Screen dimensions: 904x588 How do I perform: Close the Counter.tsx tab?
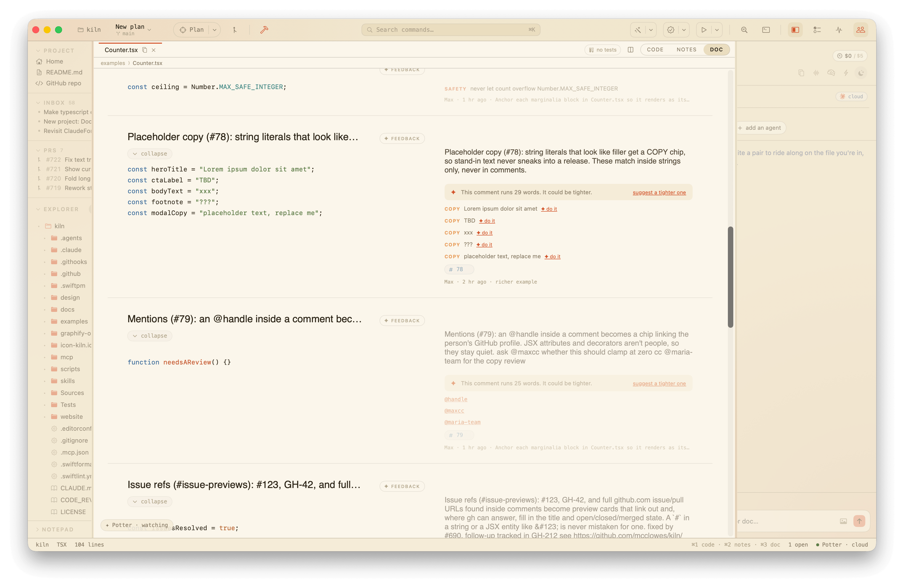tap(154, 50)
